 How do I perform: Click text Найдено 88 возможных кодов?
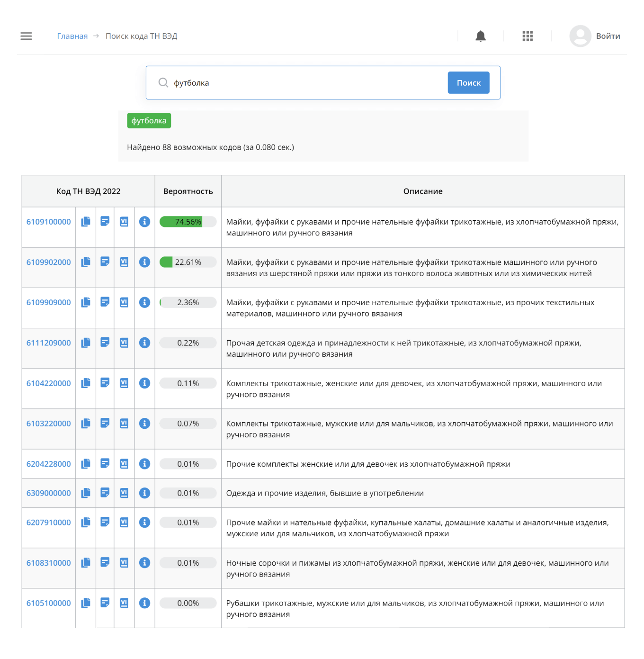(184, 147)
